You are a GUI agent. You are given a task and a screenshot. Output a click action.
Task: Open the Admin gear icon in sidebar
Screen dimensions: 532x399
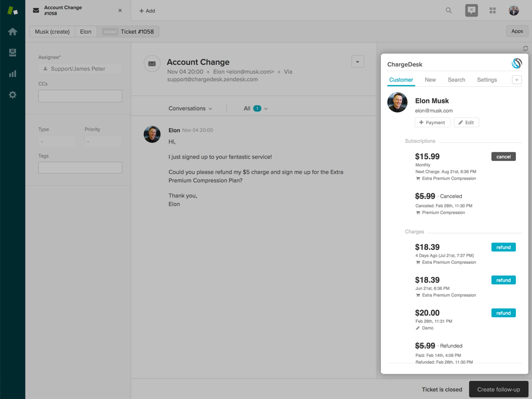12,95
